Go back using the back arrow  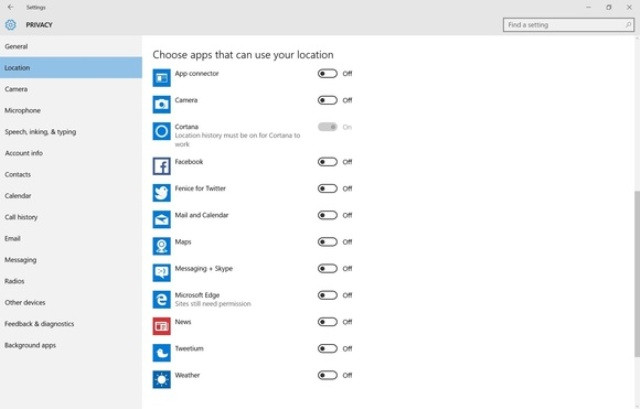10,7
